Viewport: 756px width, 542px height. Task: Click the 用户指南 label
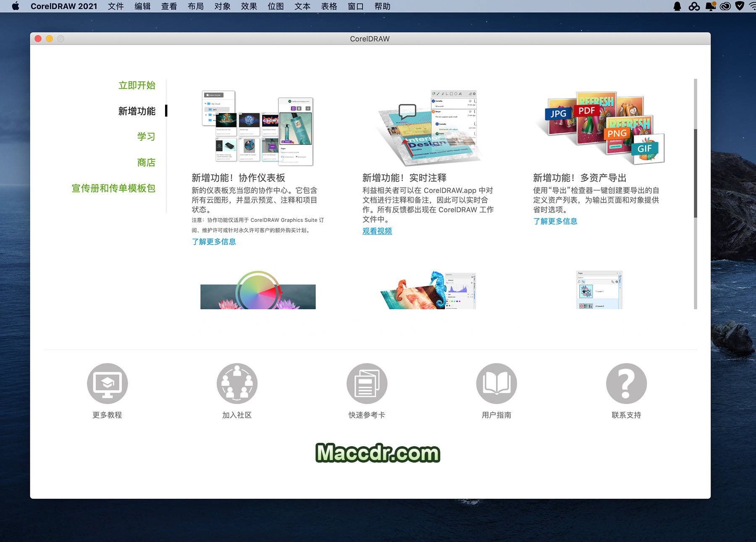[x=496, y=415]
